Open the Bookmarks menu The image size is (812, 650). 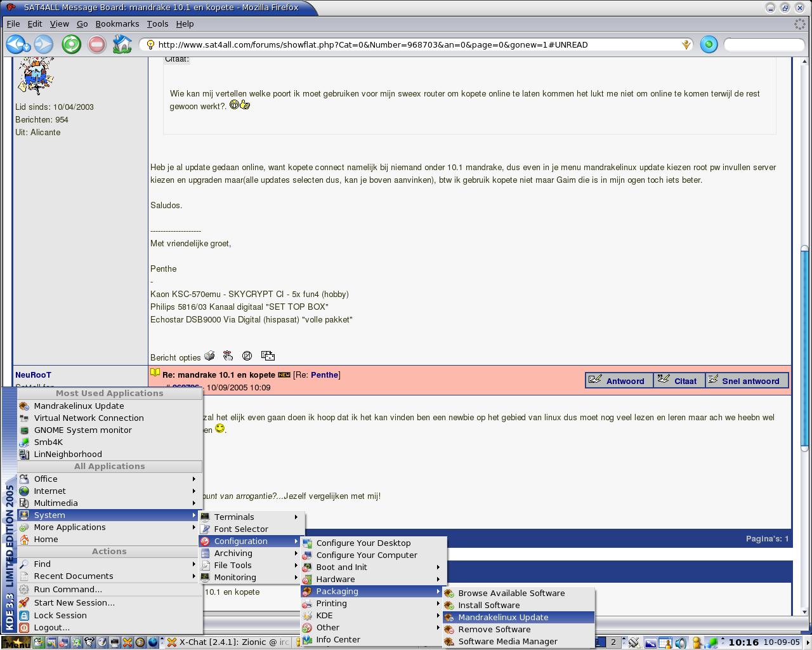click(x=117, y=23)
